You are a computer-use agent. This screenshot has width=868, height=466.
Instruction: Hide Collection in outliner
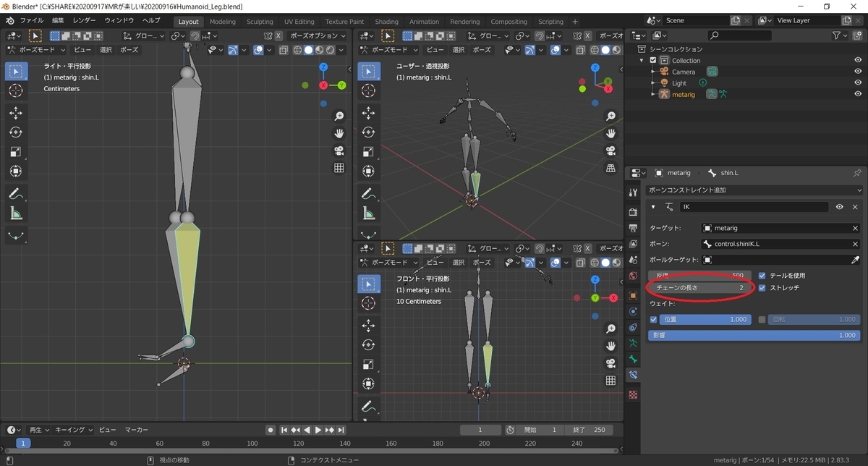tap(857, 60)
